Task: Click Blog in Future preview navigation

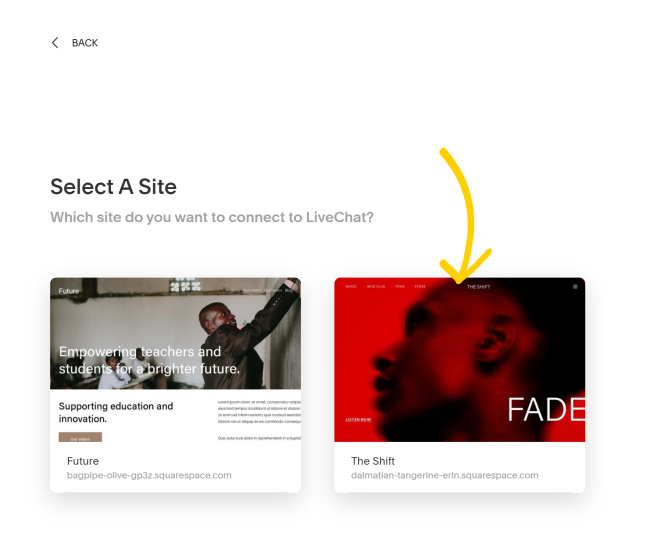Action: pos(289,290)
